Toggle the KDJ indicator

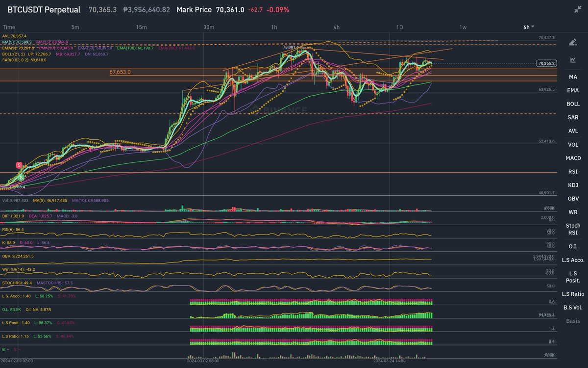(x=573, y=185)
